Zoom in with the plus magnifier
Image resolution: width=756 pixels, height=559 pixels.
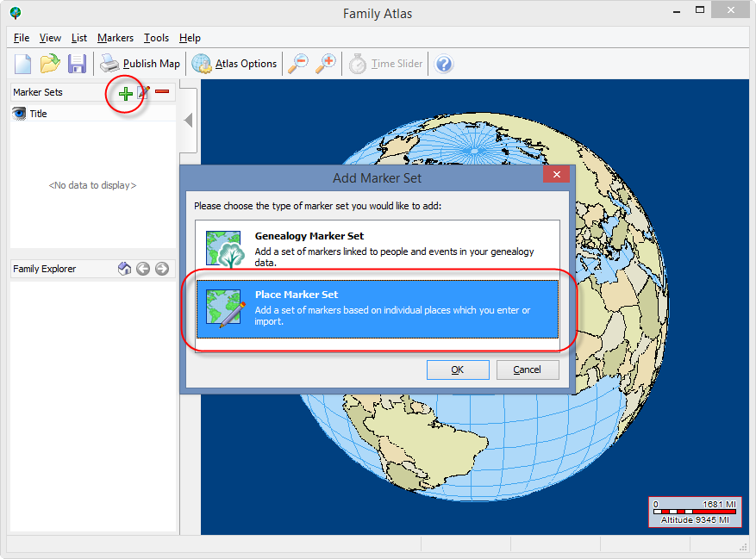point(326,64)
